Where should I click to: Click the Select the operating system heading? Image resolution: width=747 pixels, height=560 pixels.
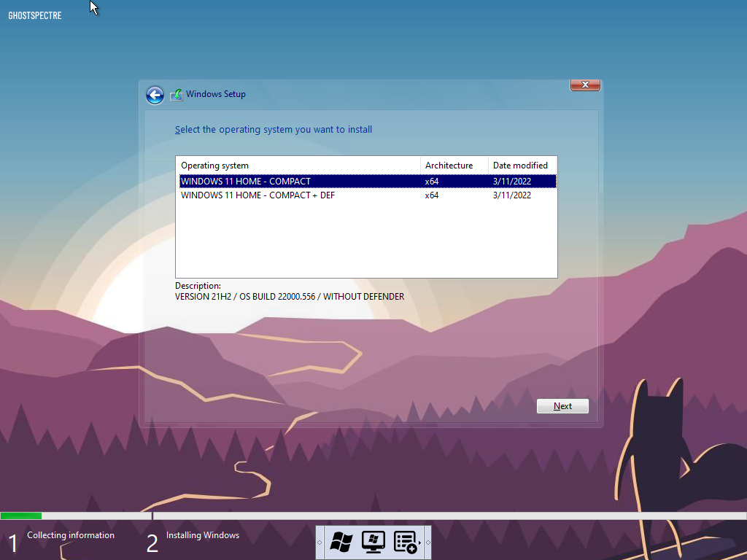pos(274,130)
